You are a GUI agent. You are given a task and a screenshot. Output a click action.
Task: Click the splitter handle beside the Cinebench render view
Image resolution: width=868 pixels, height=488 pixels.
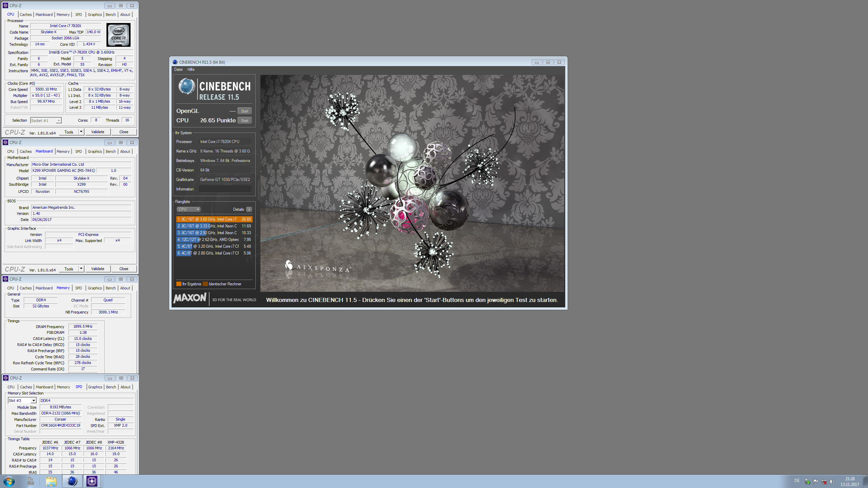click(258, 190)
